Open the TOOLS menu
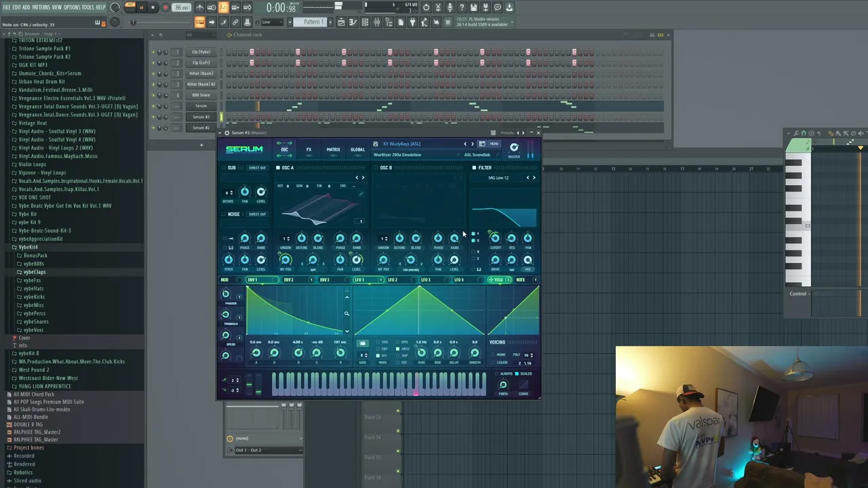Screen dimensions: 868x488 tap(87, 7)
